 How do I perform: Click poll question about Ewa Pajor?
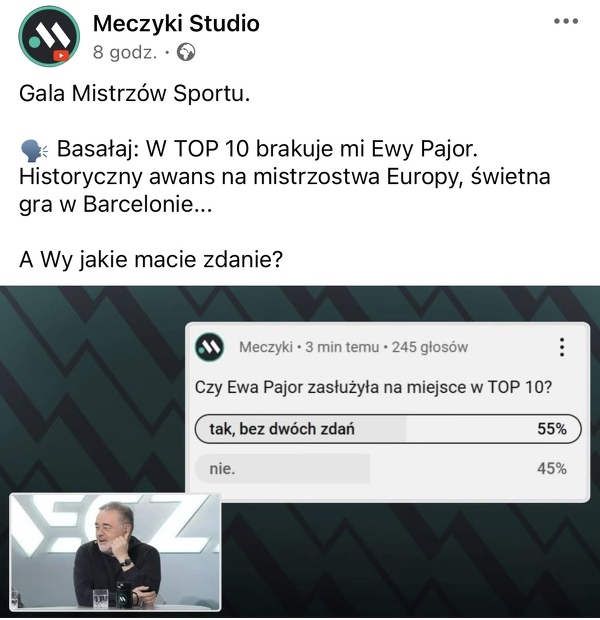pyautogui.click(x=373, y=387)
